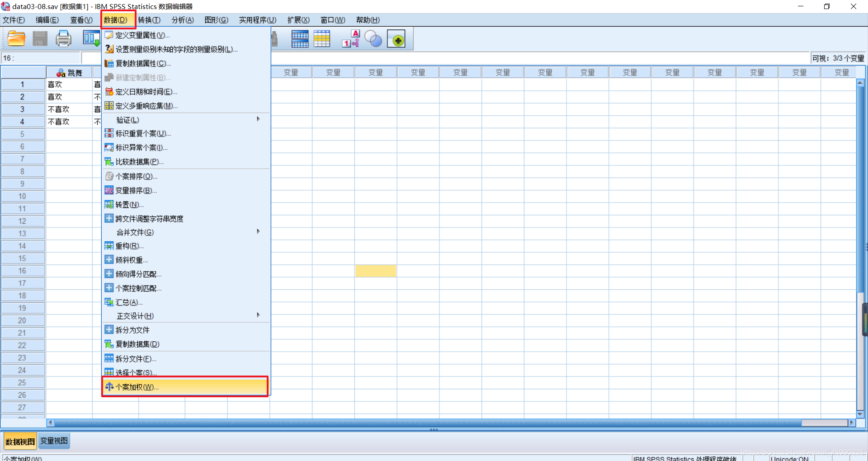The image size is (868, 461).
Task: Click the cell reference box showing 16
Action: tap(41, 58)
